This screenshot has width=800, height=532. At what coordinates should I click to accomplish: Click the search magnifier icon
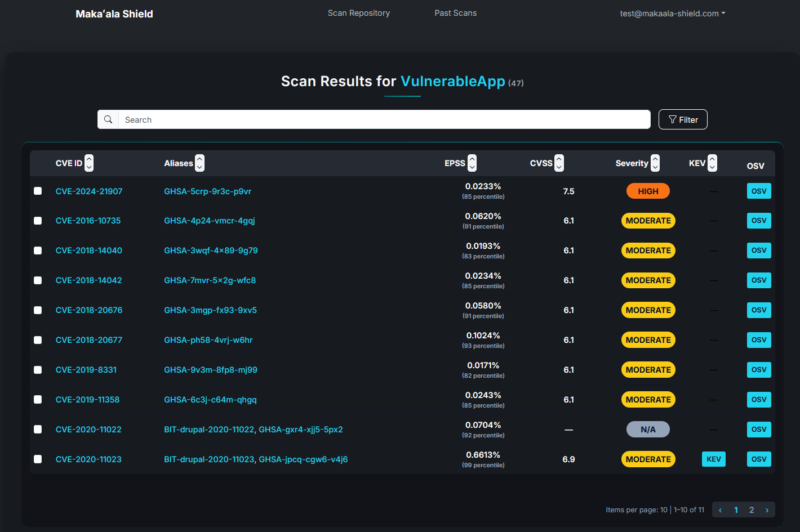(108, 119)
